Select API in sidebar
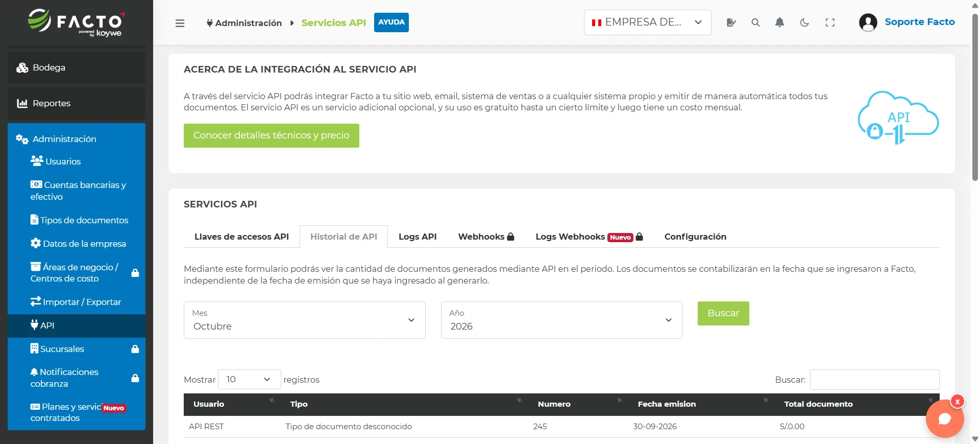Screen dimensions: 980x444 point(77,325)
